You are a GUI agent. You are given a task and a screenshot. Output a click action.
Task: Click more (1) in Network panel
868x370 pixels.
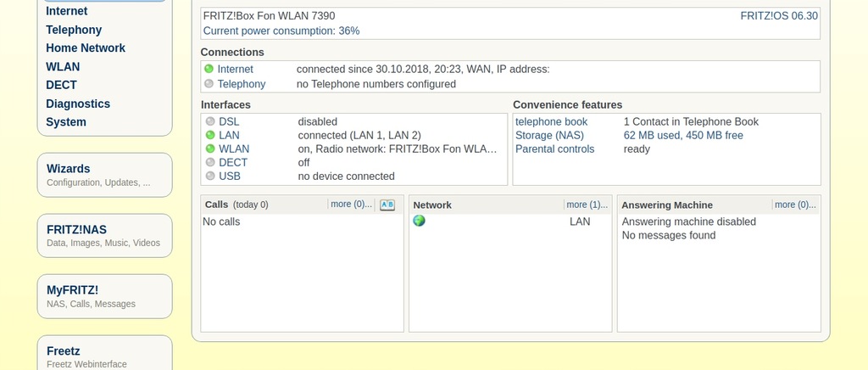[x=587, y=205]
